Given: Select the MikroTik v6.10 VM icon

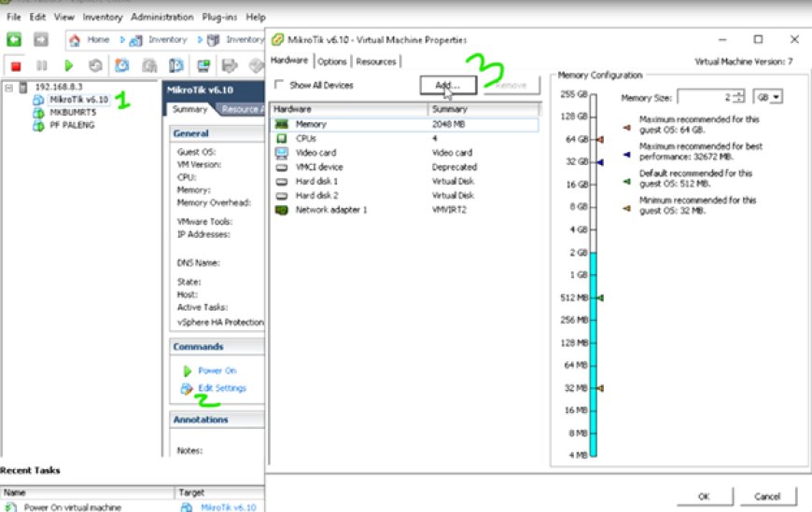Looking at the screenshot, I should pos(38,100).
